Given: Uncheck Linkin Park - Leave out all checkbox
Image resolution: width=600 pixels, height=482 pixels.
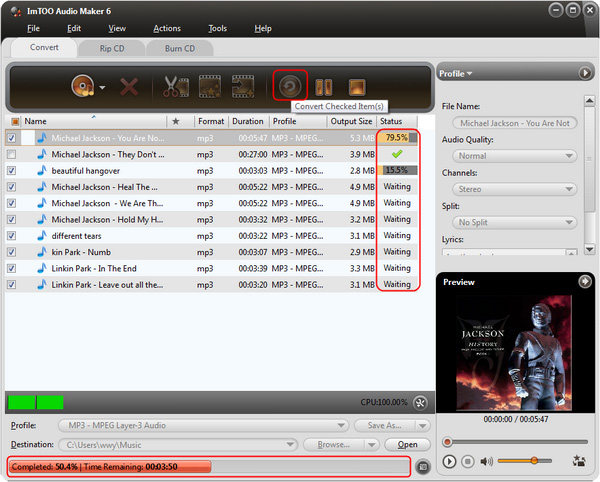Looking at the screenshot, I should coord(11,285).
